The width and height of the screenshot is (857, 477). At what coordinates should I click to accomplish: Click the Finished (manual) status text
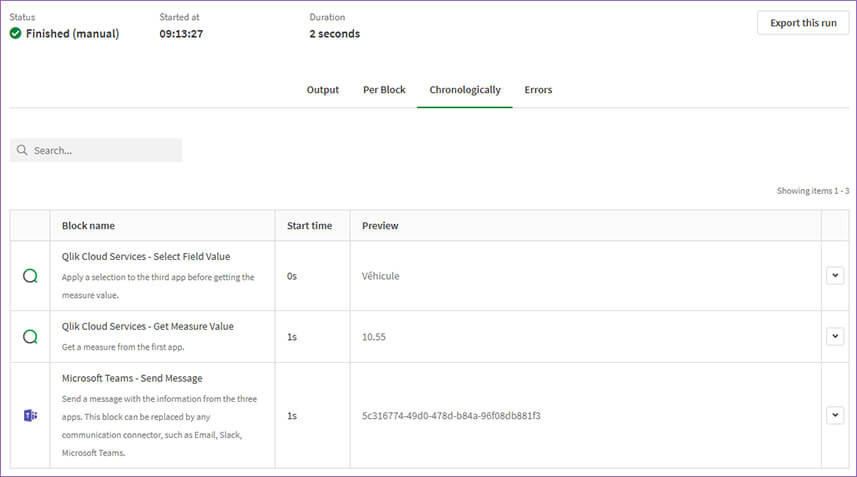coord(72,33)
